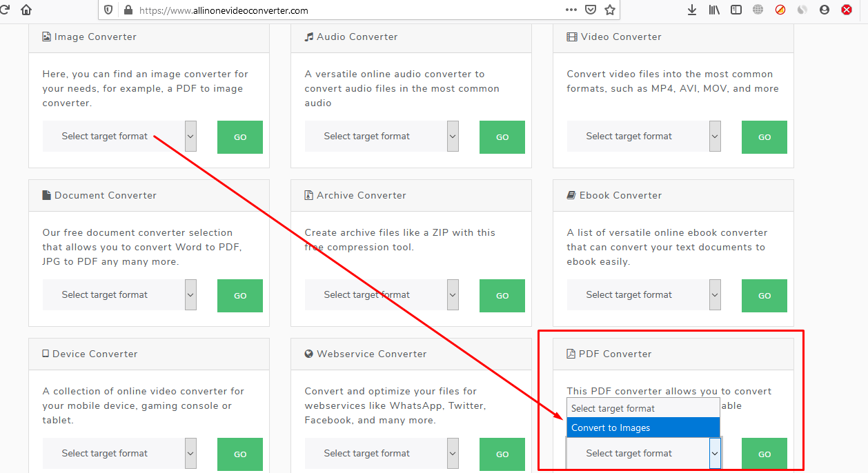Click the padlock site security icon
868x473 pixels.
pyautogui.click(x=127, y=10)
